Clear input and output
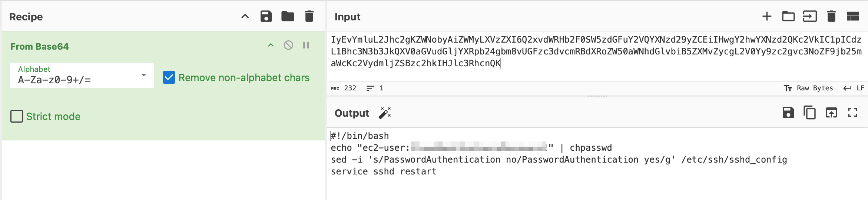Viewport: 868px width, 200px height. pos(831,17)
